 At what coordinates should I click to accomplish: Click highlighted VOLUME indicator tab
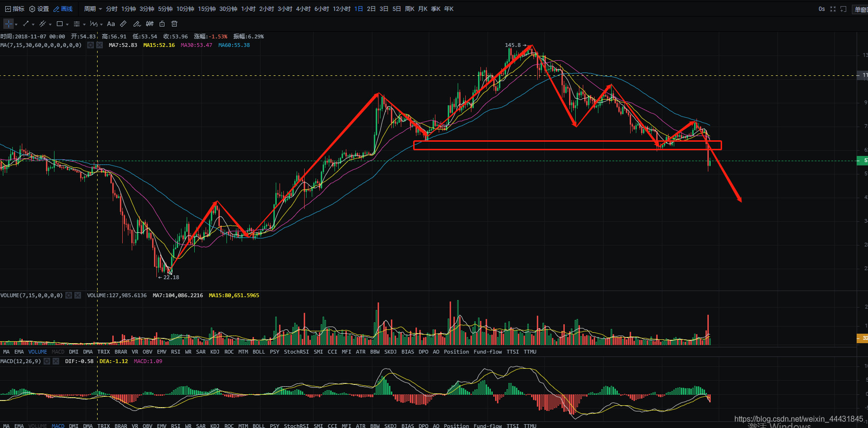(37, 352)
